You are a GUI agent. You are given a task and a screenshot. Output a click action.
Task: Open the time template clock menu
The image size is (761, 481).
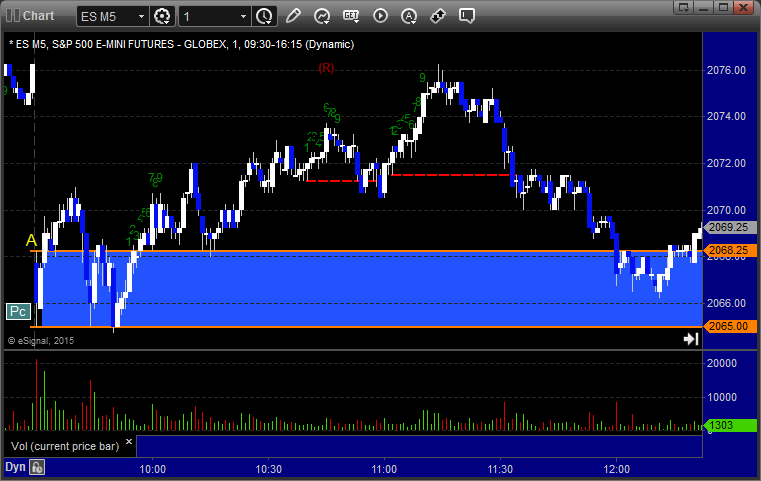pos(265,17)
